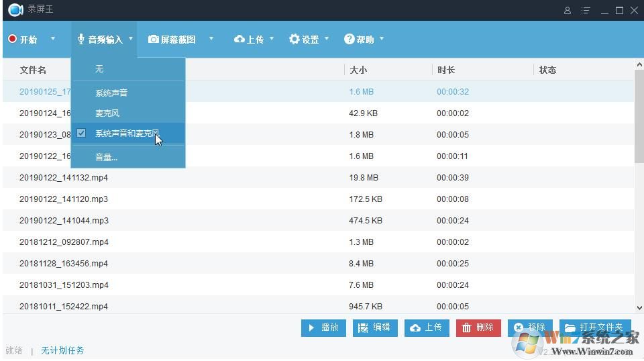Screen dimensions: 644x361
Task: Select file 20190122_141120.mp3
Action: [x=64, y=199]
